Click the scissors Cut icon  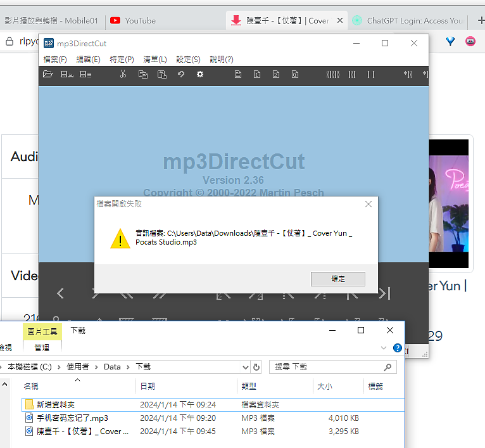123,74
